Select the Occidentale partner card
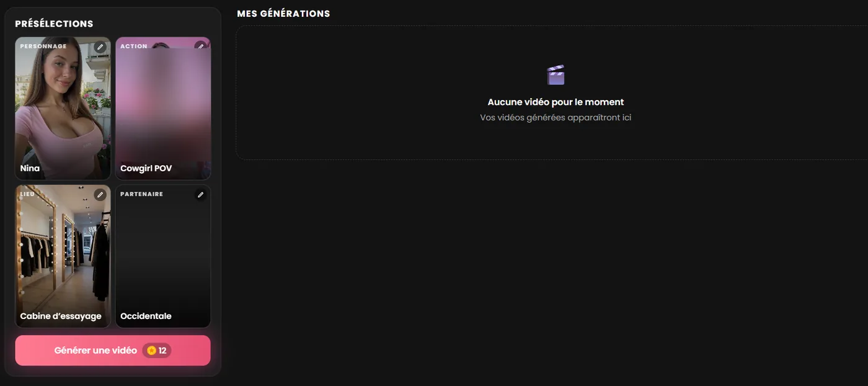Image resolution: width=868 pixels, height=386 pixels. (x=163, y=256)
